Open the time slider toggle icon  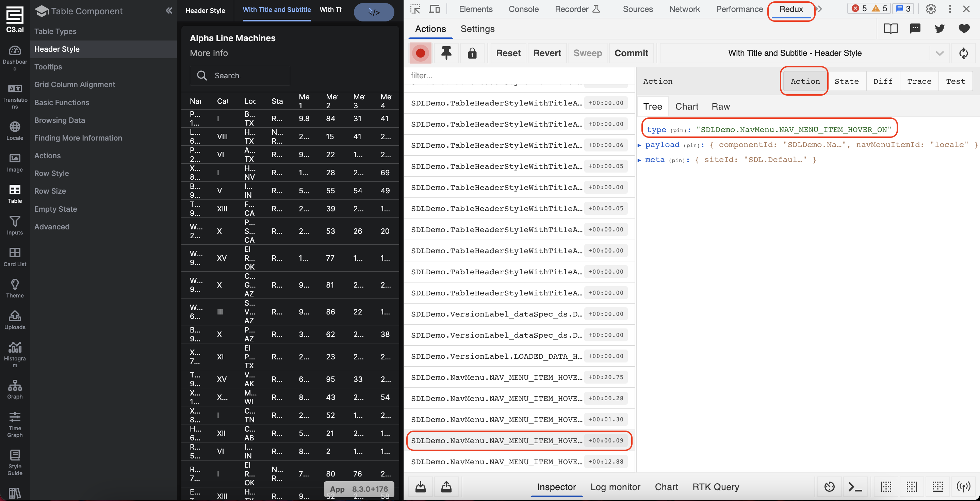(829, 487)
